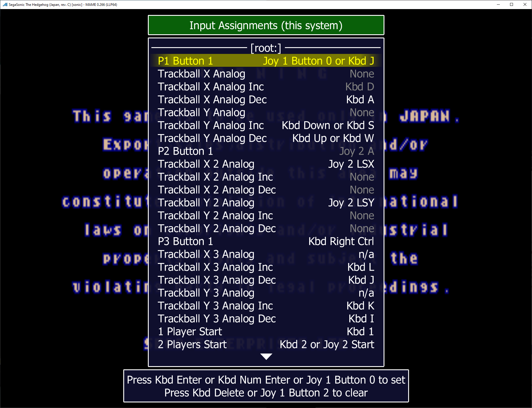Select the P1 Button 1 assignment row
This screenshot has height=408, width=532.
click(x=266, y=61)
